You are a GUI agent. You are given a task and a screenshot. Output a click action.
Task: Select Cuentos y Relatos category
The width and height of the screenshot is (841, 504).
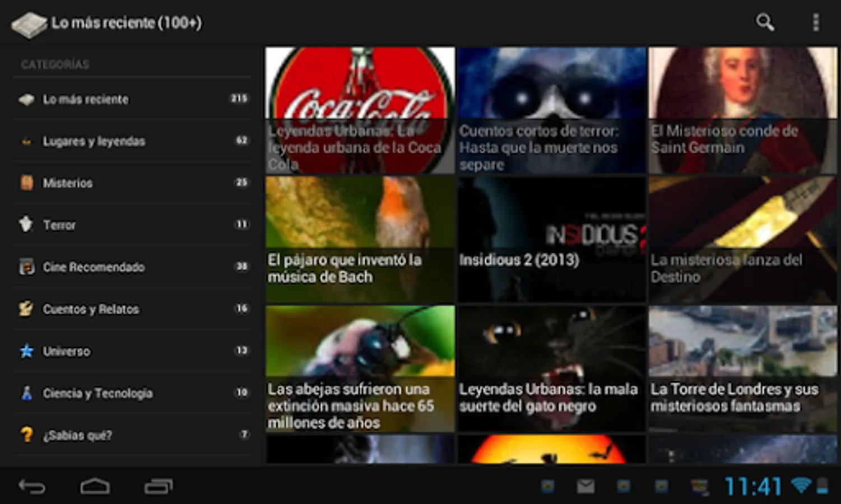point(132,309)
